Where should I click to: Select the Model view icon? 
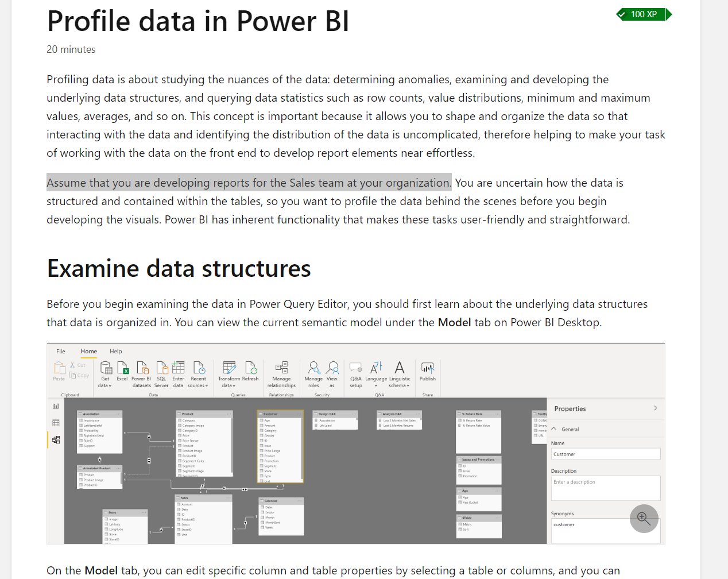click(56, 439)
